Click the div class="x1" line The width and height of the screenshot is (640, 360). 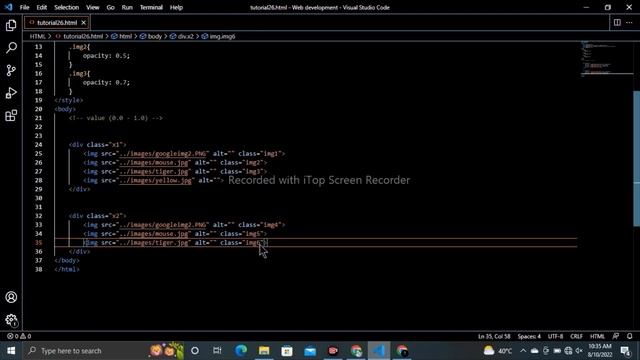click(x=98, y=144)
